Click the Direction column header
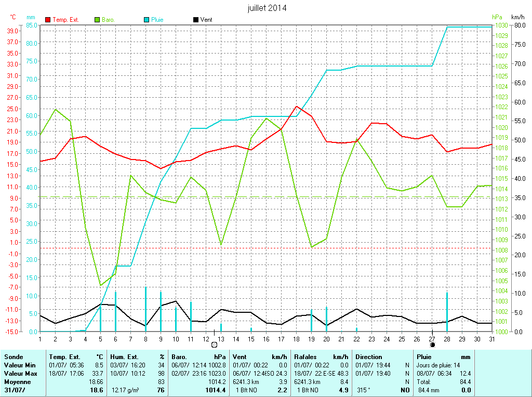Image resolution: width=532 pixels, height=397 pixels. (x=369, y=357)
